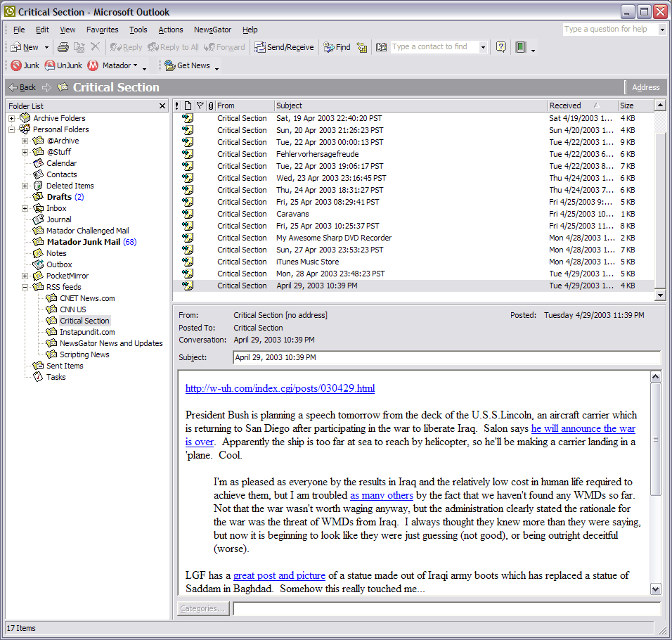This screenshot has height=640, width=672.
Task: Open the Instapundit.com feed folder
Action: (x=87, y=332)
